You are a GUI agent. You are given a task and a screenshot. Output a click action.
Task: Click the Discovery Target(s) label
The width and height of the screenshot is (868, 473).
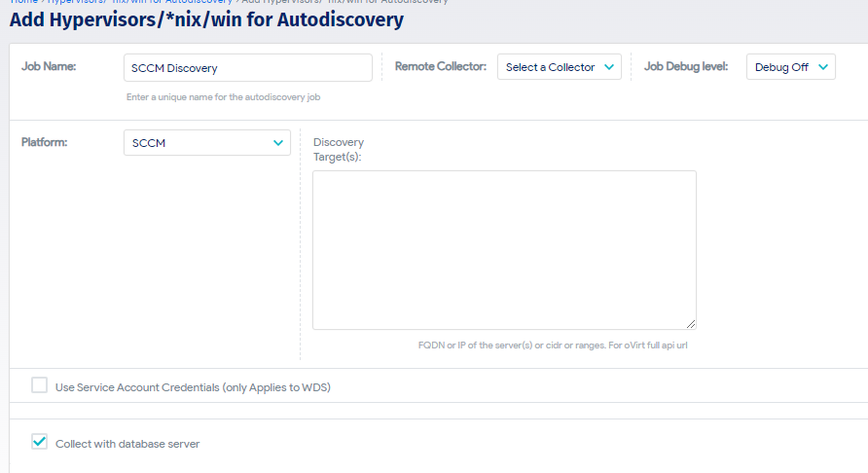click(x=339, y=150)
